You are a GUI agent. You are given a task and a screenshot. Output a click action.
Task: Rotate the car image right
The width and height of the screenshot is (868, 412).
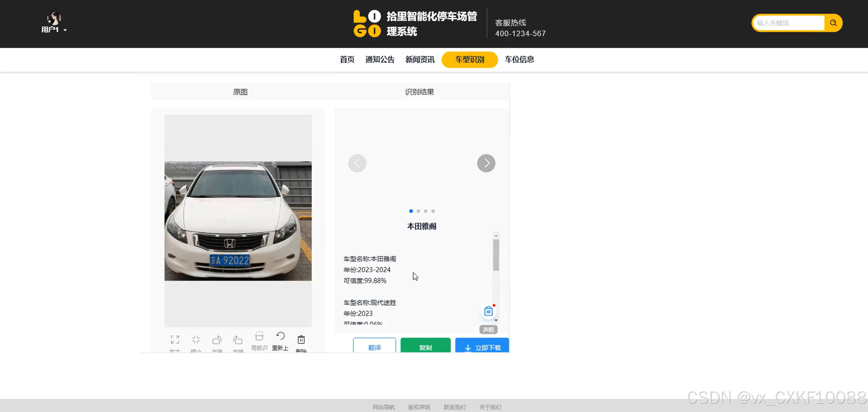tap(238, 340)
